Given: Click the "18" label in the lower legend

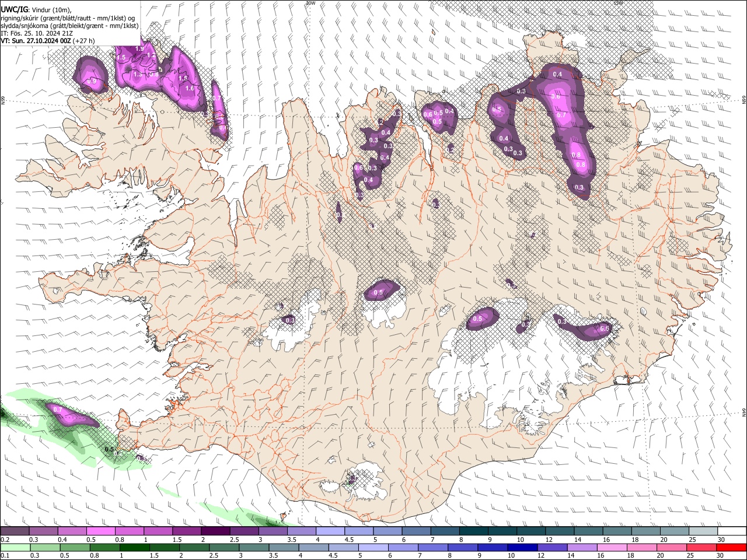Looking at the screenshot, I should pyautogui.click(x=631, y=556).
